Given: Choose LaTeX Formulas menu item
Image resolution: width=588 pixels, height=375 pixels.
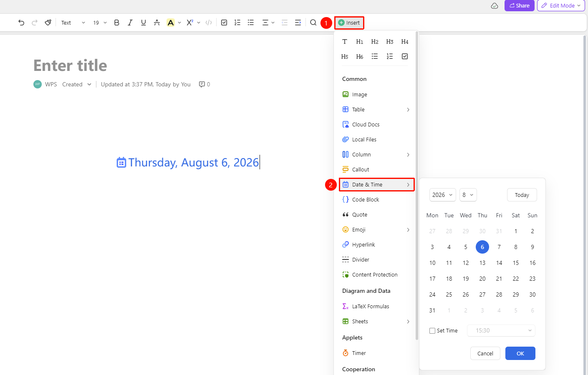Looking at the screenshot, I should point(376,307).
